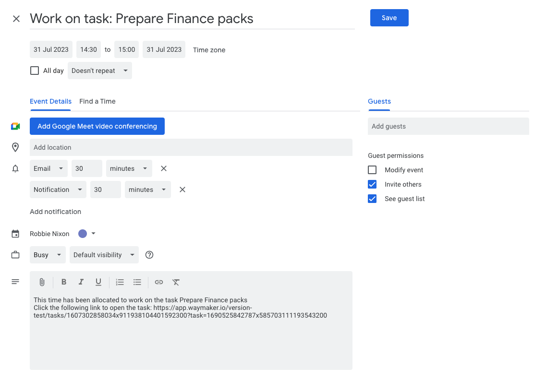This screenshot has width=534, height=392.
Task: Uncheck See guest list permission
Action: coord(372,199)
